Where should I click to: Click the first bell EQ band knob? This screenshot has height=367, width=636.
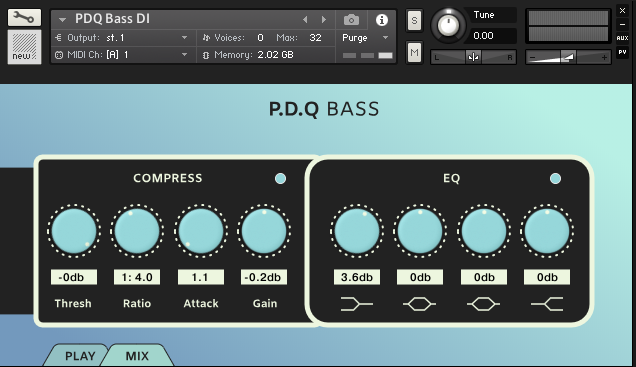coord(420,231)
